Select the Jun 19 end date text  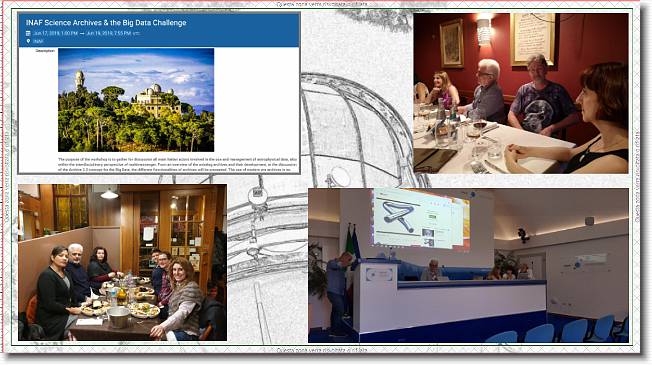coord(109,33)
